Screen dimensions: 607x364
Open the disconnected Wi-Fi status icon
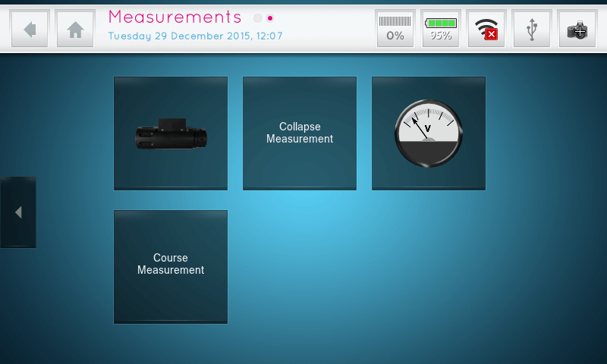coord(486,29)
